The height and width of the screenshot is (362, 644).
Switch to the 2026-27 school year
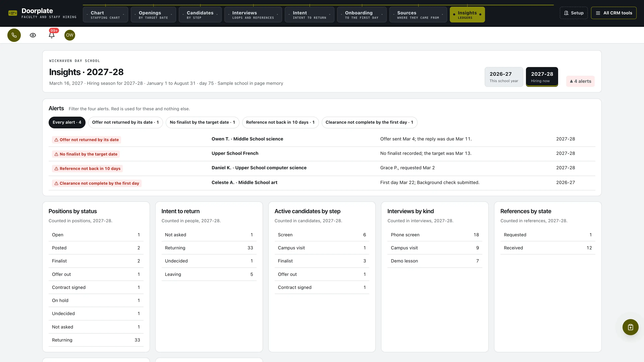[504, 77]
